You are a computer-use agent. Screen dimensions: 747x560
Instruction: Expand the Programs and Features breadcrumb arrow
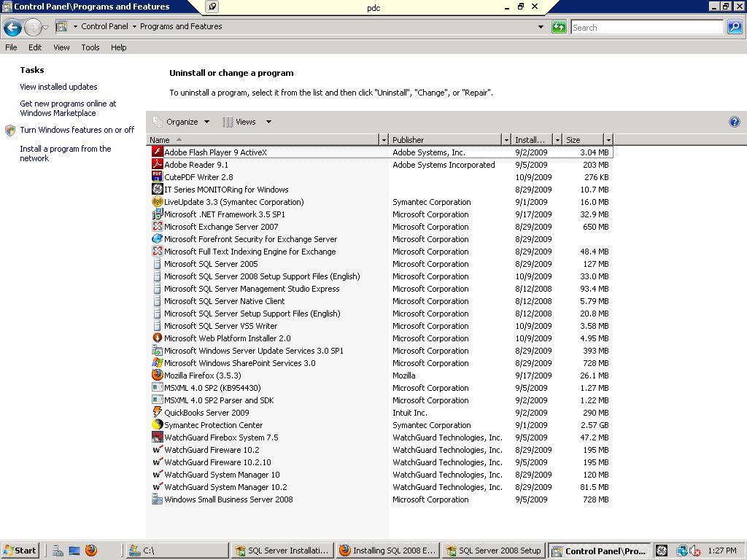134,27
